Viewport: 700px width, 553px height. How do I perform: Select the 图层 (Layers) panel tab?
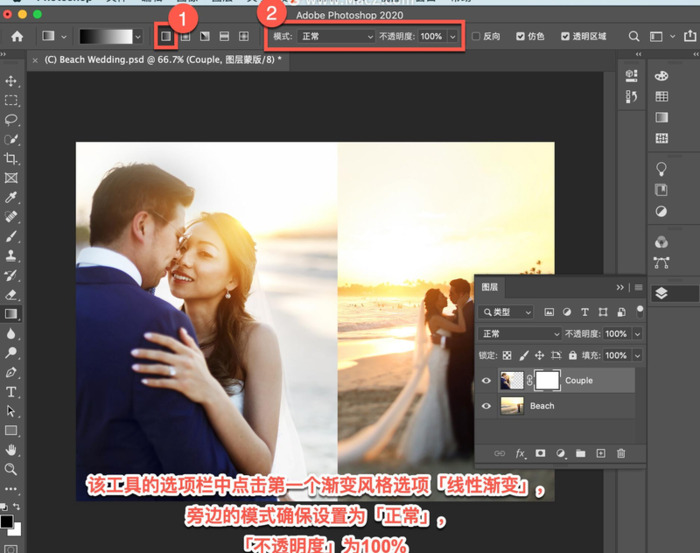point(489,287)
